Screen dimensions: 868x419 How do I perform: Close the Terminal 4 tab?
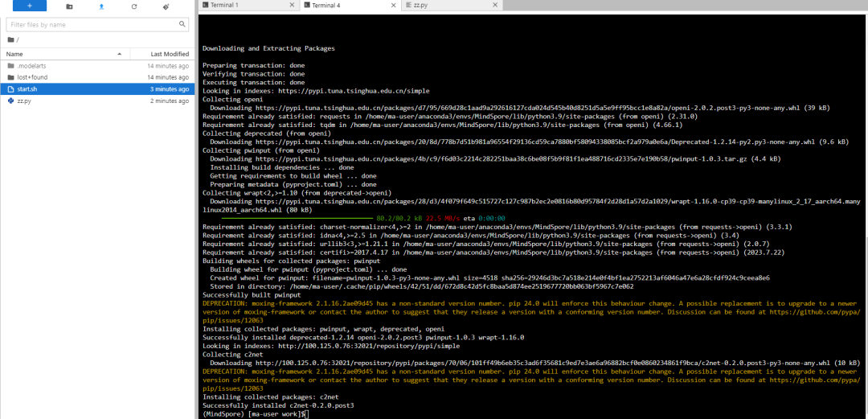394,5
